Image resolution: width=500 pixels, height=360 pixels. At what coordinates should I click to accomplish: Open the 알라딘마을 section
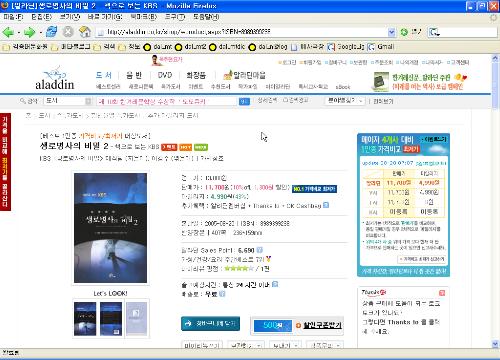245,75
